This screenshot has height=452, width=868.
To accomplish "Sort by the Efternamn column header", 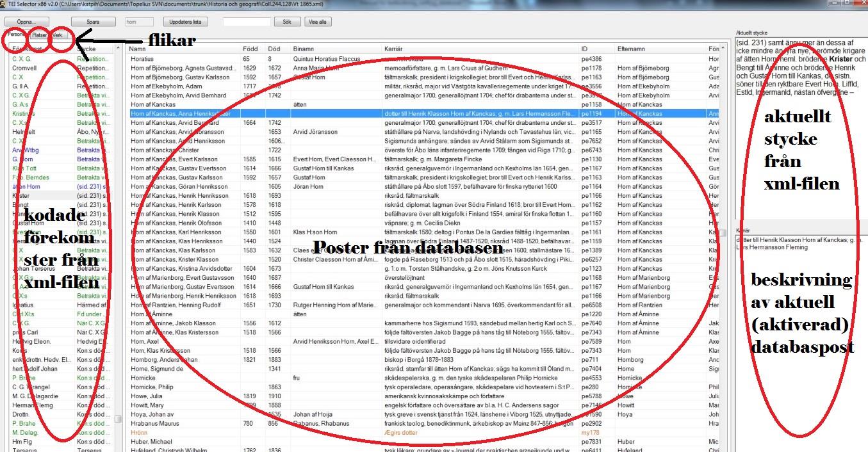I will click(661, 49).
